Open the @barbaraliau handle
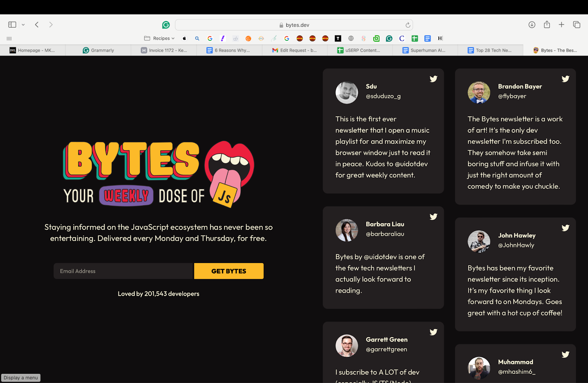 coord(385,234)
